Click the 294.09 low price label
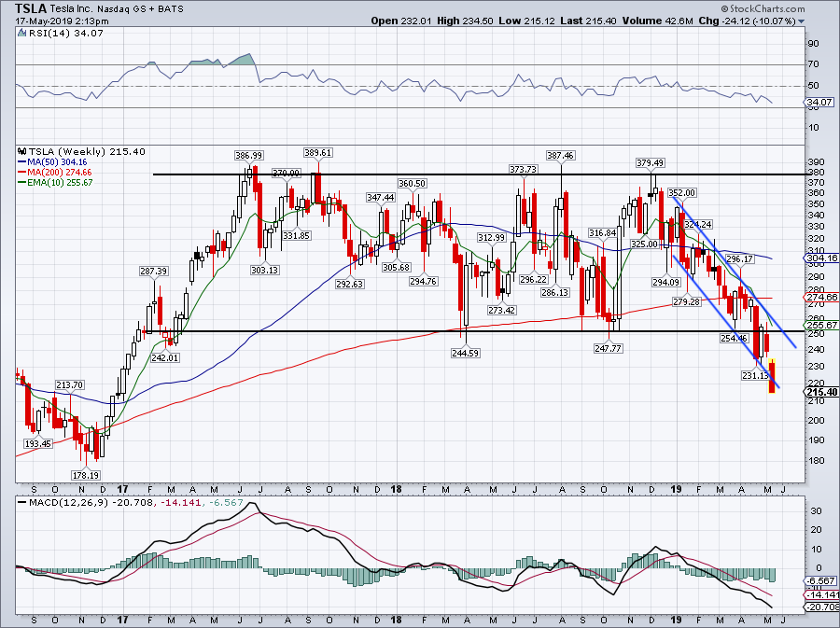This screenshot has height=628, width=840. [x=665, y=282]
